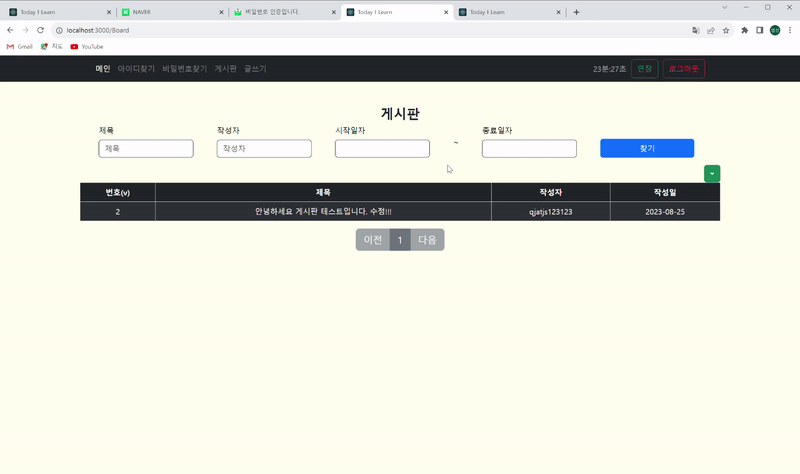Click the blue 찾기 search button
Image resolution: width=800 pixels, height=474 pixels.
[x=647, y=148]
